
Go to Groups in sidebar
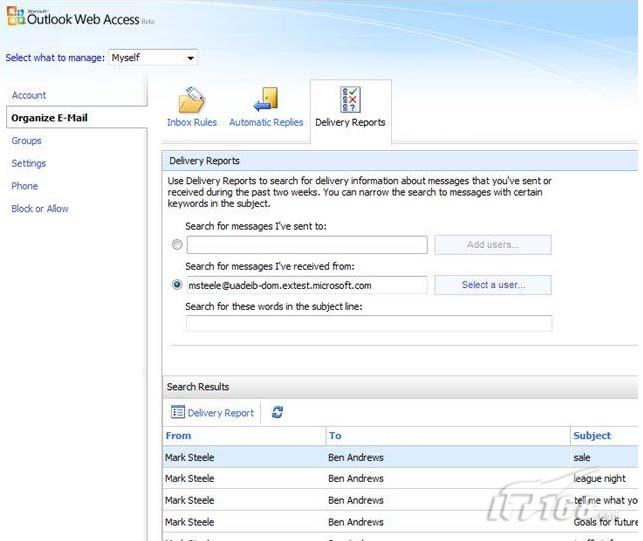pyautogui.click(x=26, y=141)
